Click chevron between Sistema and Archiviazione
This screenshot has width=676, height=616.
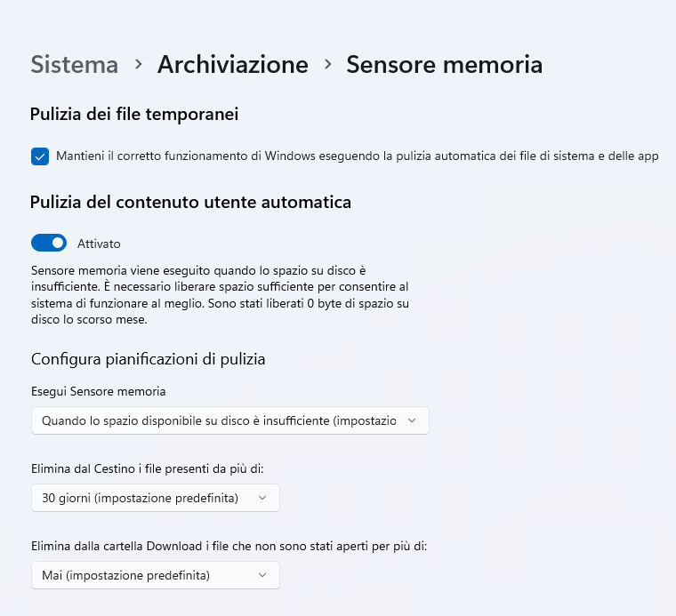(138, 65)
